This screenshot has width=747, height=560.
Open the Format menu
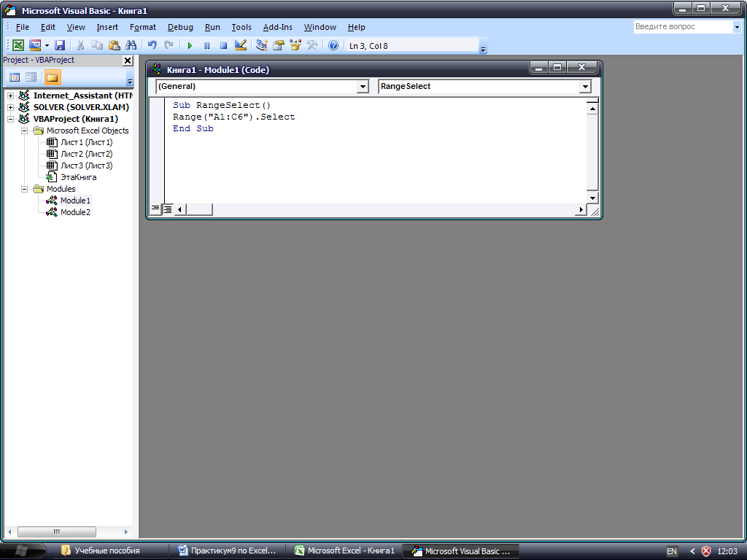pos(143,27)
